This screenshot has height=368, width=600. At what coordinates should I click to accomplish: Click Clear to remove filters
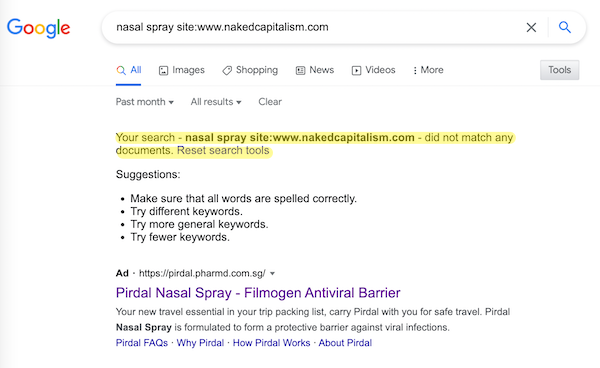click(270, 102)
